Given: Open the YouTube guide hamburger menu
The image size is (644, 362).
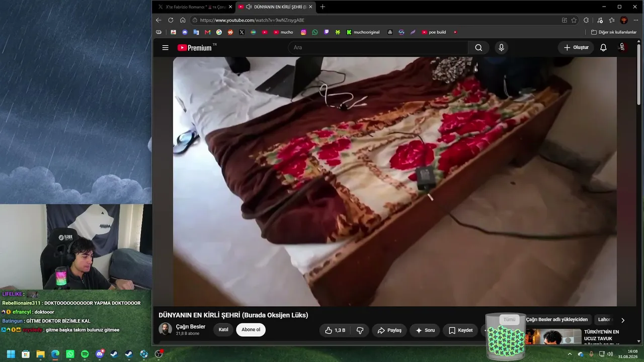Looking at the screenshot, I should click(165, 48).
